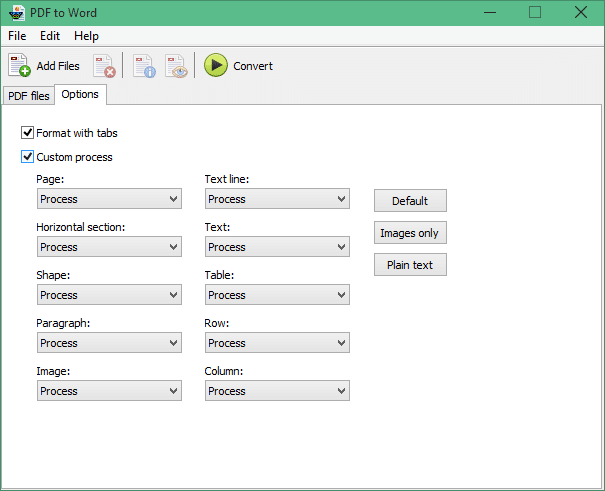Uncheck the Format with tabs checkbox
Image resolution: width=605 pixels, height=491 pixels.
[27, 133]
